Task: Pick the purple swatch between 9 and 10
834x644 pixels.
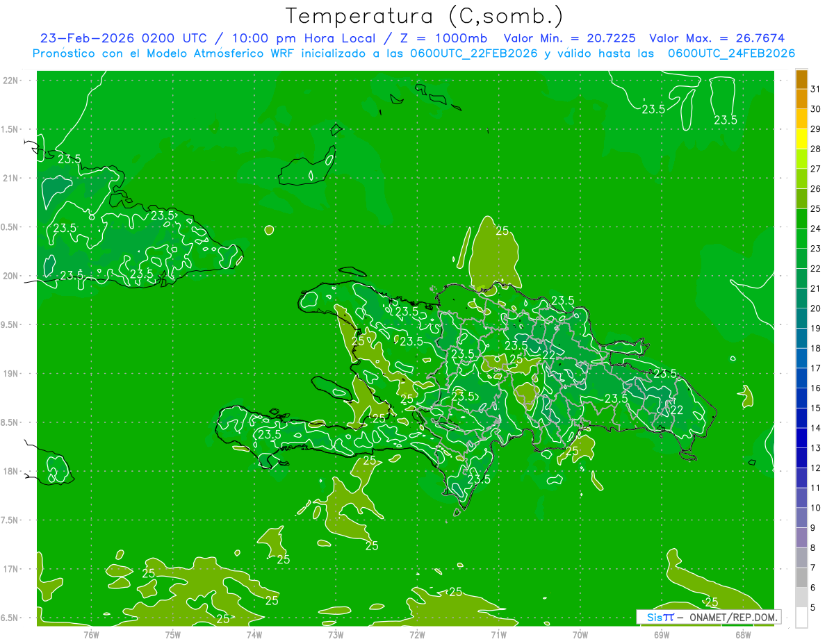Action: [x=801, y=518]
